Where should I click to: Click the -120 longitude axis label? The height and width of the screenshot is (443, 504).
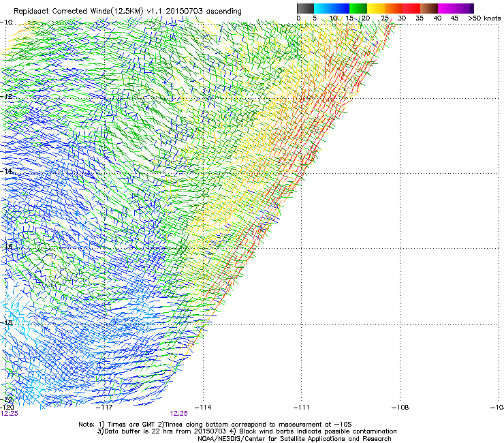click(7, 407)
